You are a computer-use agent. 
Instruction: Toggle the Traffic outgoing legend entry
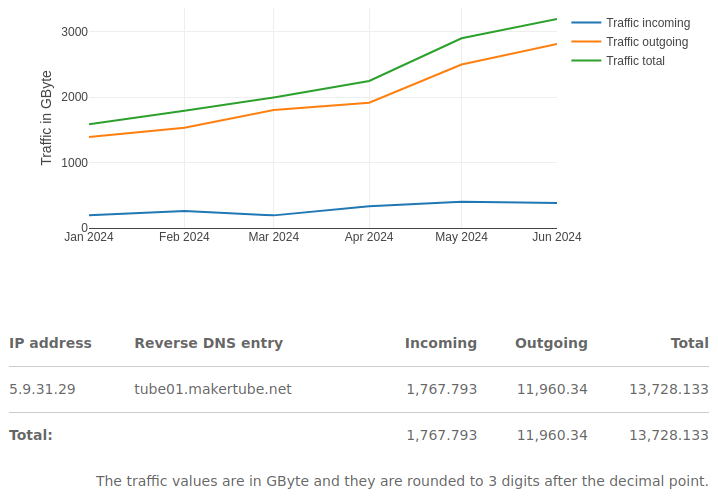tap(630, 42)
